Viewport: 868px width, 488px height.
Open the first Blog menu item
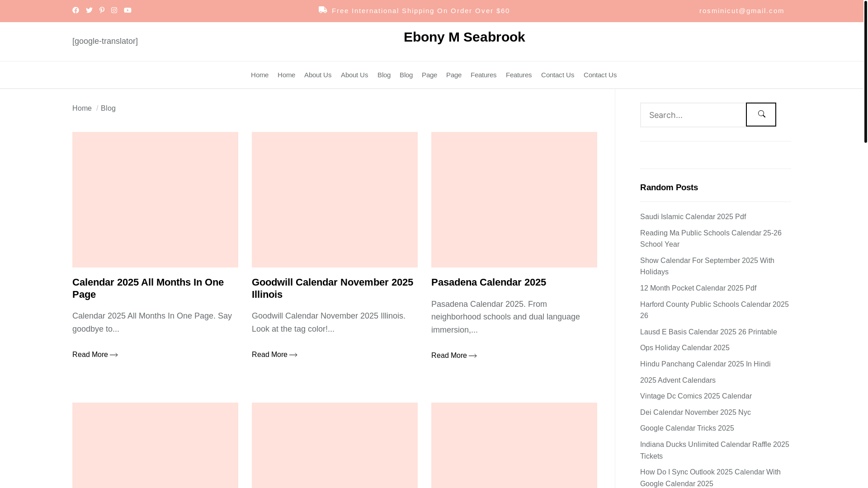coord(384,75)
